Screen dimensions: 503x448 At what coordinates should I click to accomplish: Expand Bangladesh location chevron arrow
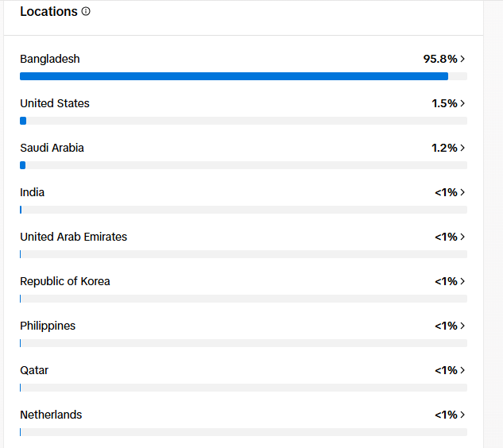(x=462, y=59)
